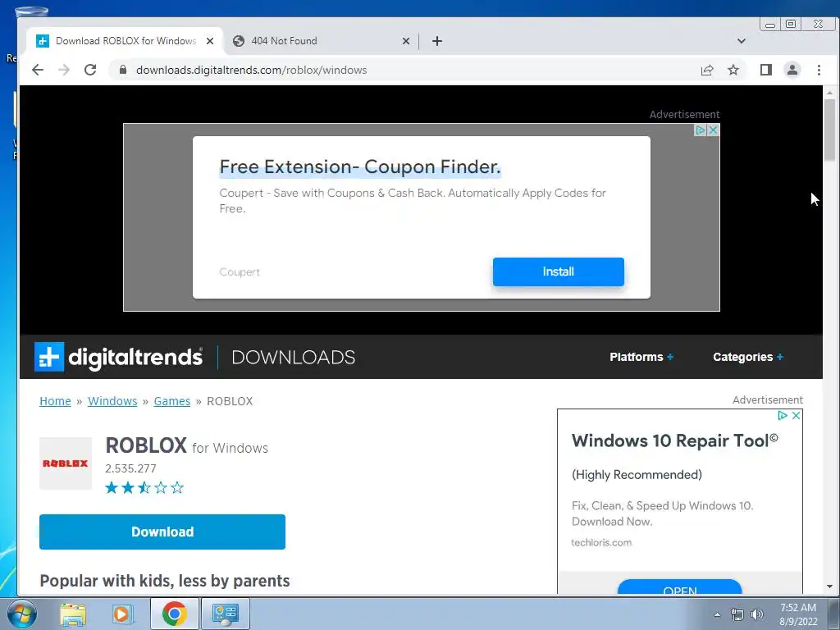Follow the Games breadcrumb link
The width and height of the screenshot is (840, 630).
click(x=172, y=401)
